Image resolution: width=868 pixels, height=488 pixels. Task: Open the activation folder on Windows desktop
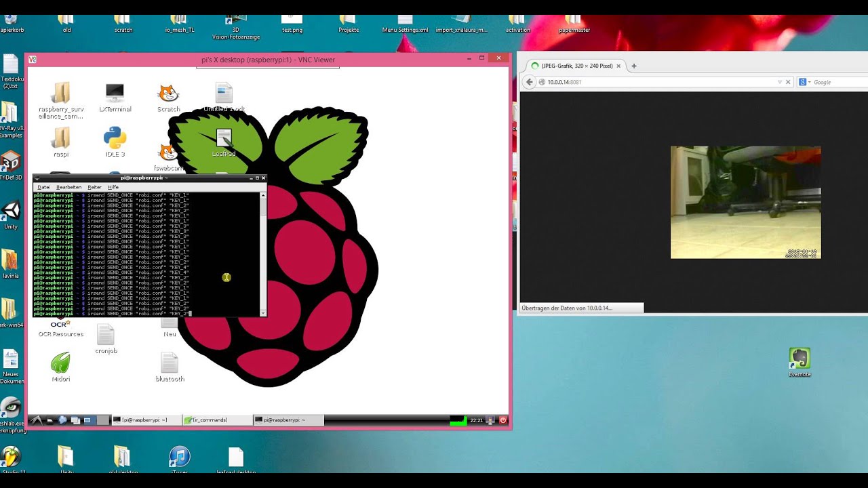[x=517, y=22]
